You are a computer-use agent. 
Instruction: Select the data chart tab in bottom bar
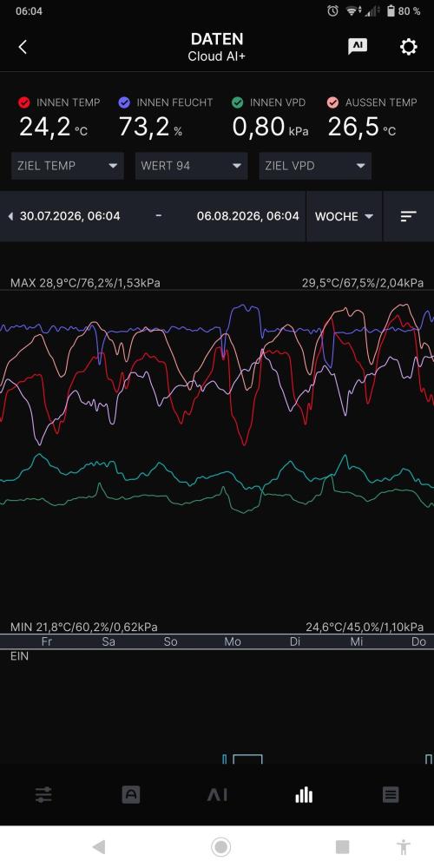click(x=303, y=795)
